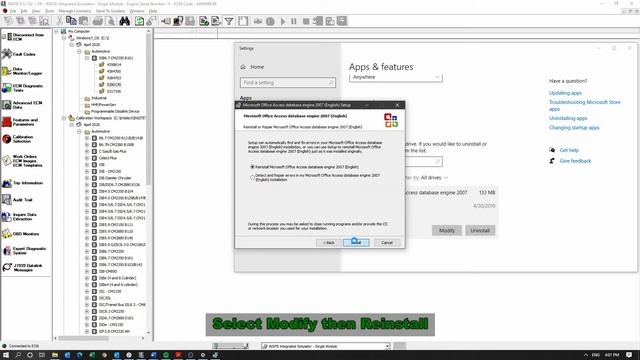Open the File menu

click(13, 11)
